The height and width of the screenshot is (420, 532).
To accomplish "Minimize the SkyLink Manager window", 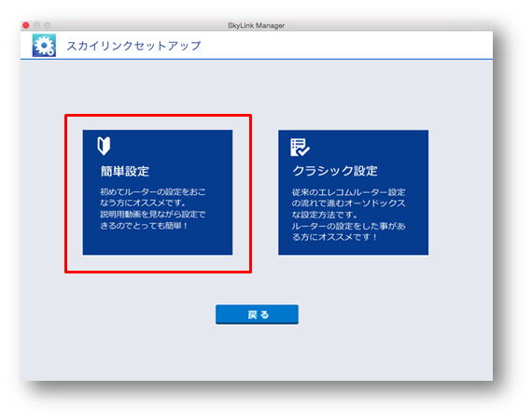I will tap(36, 25).
